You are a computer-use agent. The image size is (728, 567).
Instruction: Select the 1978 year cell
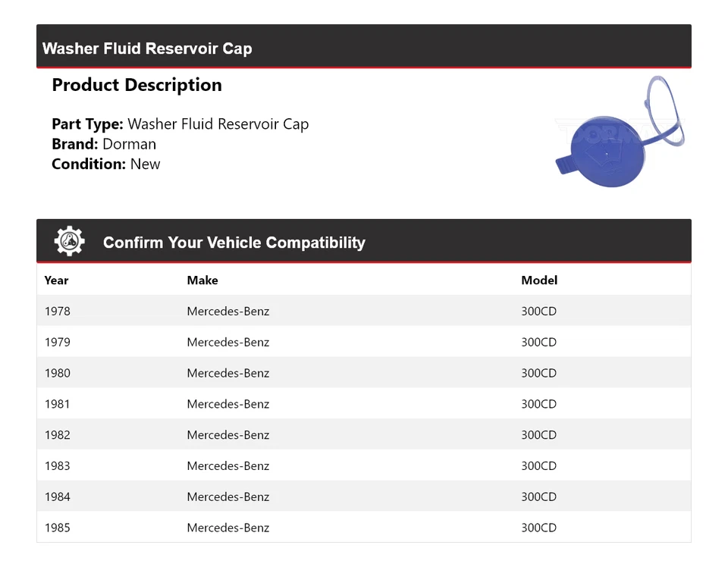tap(58, 311)
